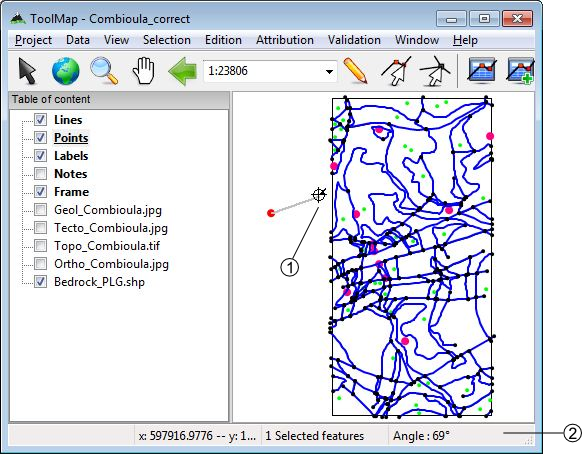Hide the Bedrock_PLG.shp layer
Screen dimensions: 582x454
(x=40, y=281)
